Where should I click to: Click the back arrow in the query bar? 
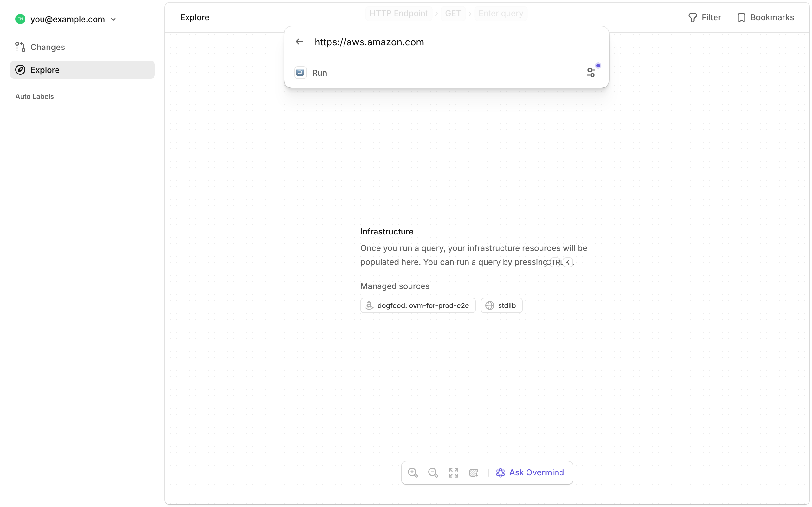pos(299,42)
